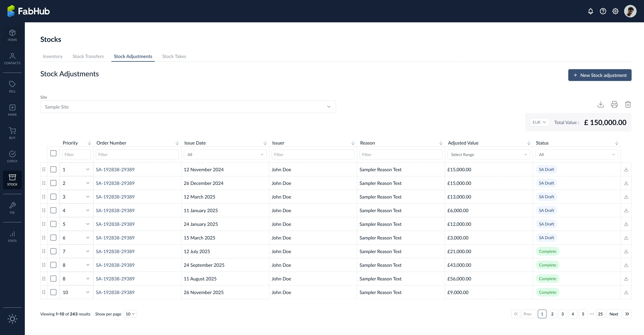This screenshot has width=644, height=335.
Task: Open notifications bell
Action: pyautogui.click(x=590, y=11)
